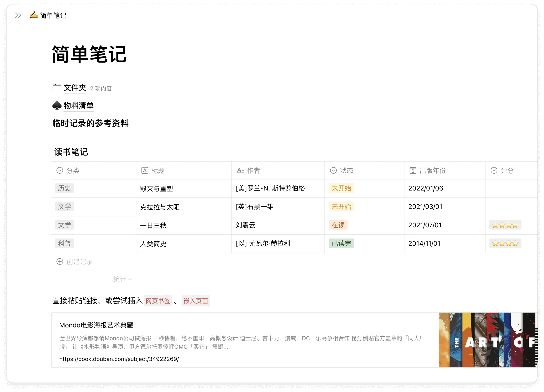Open the douban.com subject link
The height and width of the screenshot is (392, 544).
[x=119, y=359]
